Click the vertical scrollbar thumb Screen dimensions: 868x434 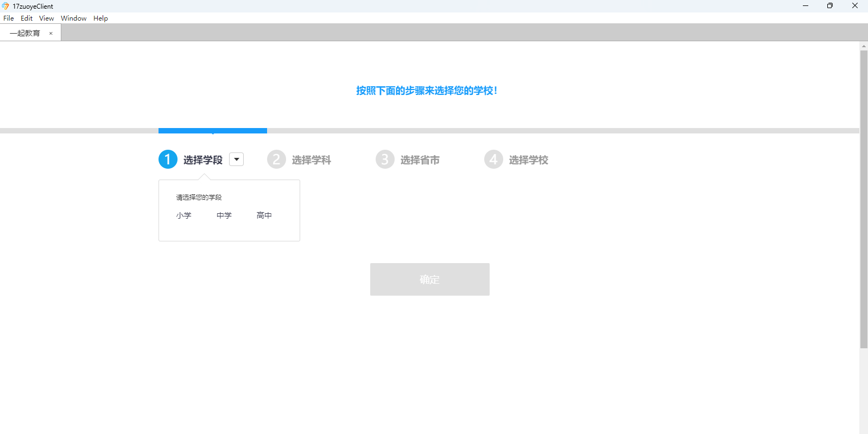[864, 199]
